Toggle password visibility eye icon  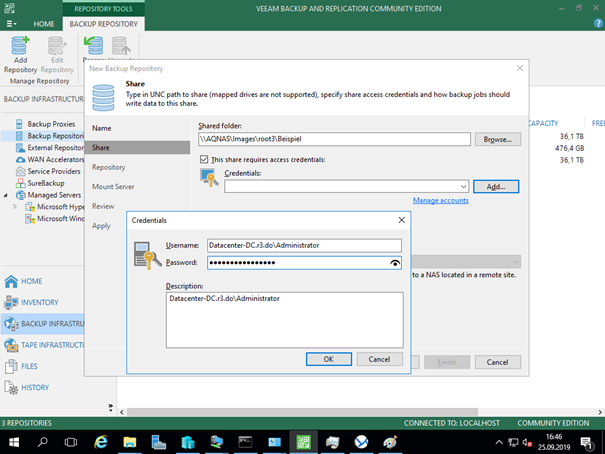[x=395, y=263]
